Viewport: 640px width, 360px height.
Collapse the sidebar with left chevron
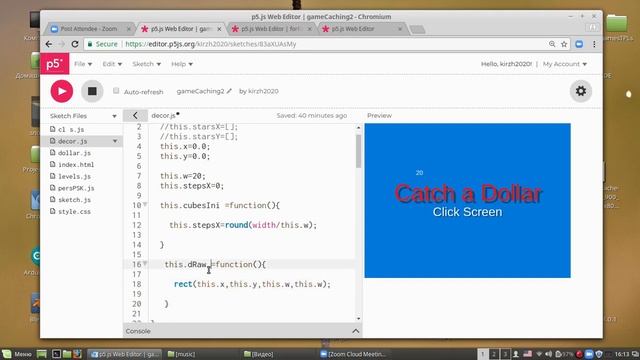135,116
